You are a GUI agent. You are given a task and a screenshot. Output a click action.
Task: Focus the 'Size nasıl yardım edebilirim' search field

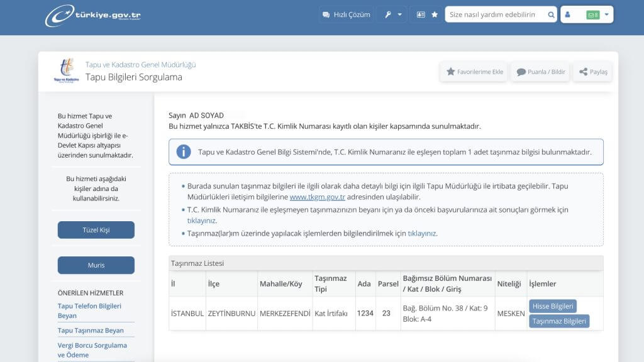click(x=496, y=15)
